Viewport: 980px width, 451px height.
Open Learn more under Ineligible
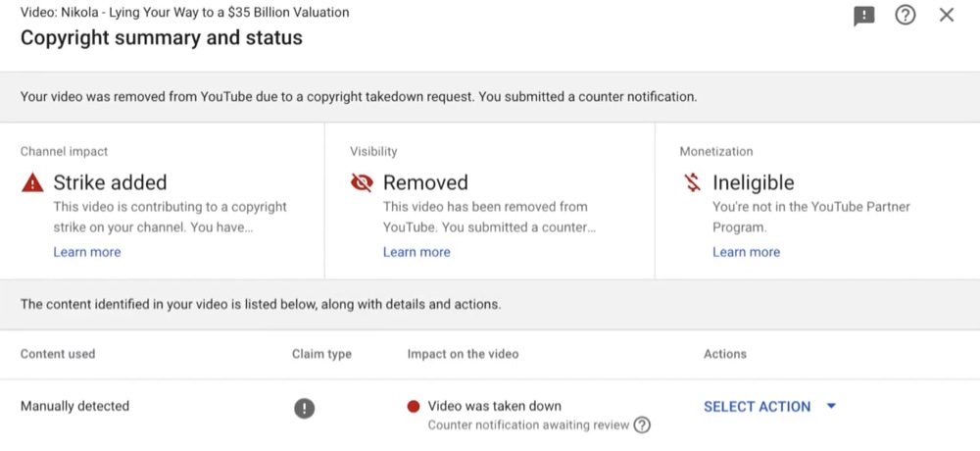746,252
